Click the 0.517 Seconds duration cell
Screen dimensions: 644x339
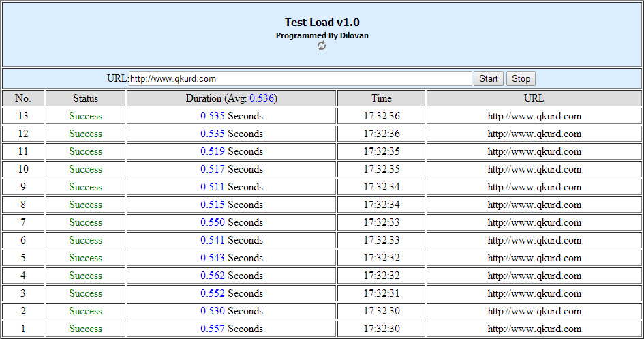pos(231,169)
